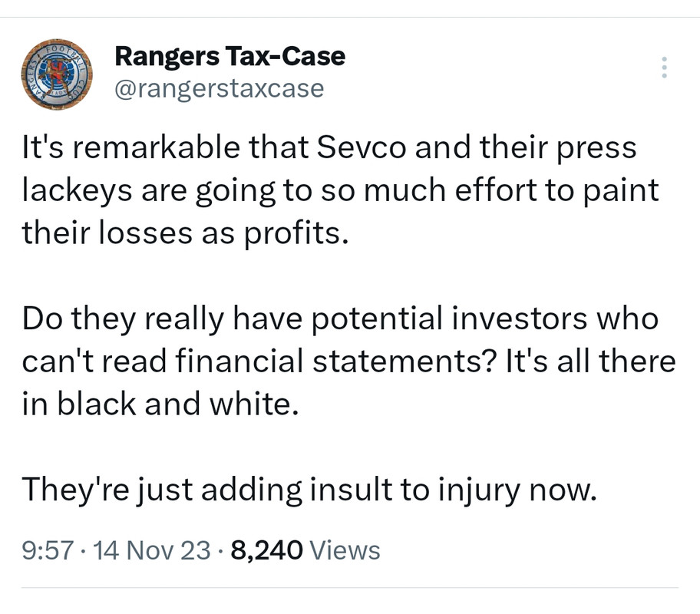This screenshot has width=700, height=614.
Task: Click the line starting "lackeys are going"
Action: click(340, 190)
